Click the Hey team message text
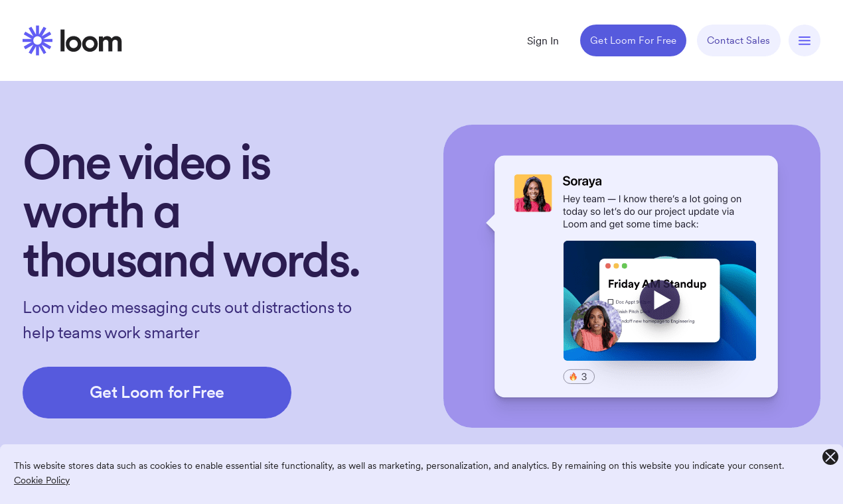This screenshot has width=843, height=504. [x=652, y=212]
